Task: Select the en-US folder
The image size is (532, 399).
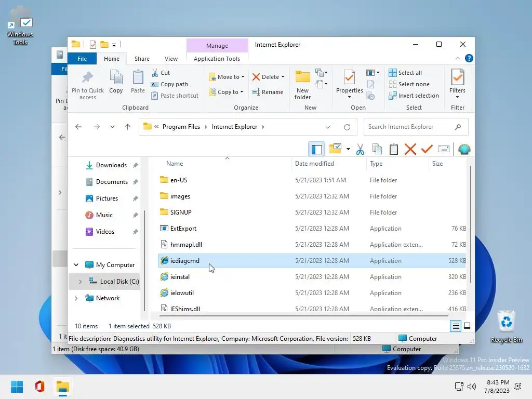Action: (312, 180)
